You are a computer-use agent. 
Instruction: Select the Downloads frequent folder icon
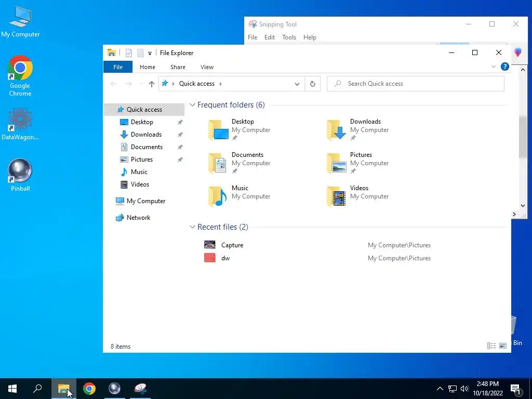click(x=337, y=130)
